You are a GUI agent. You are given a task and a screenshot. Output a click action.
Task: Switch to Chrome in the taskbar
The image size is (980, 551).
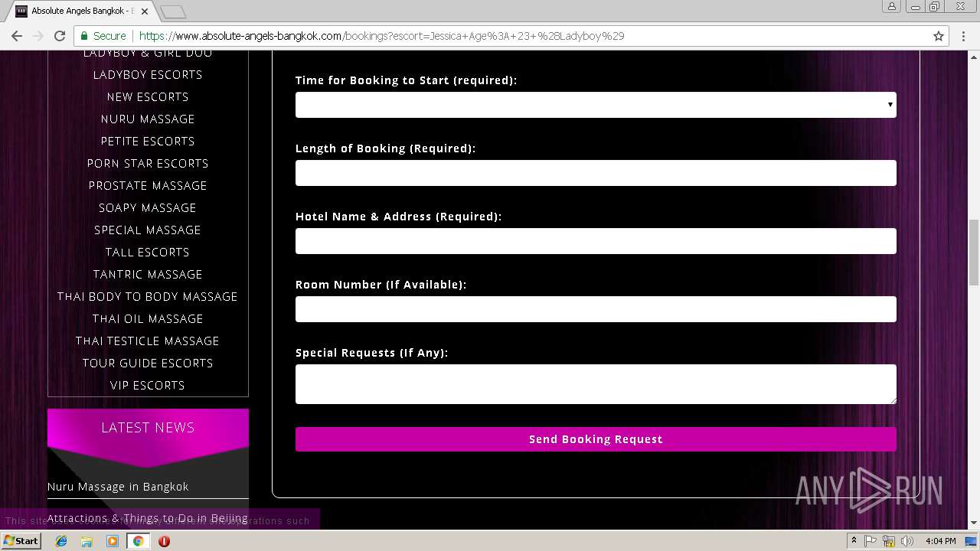[138, 541]
